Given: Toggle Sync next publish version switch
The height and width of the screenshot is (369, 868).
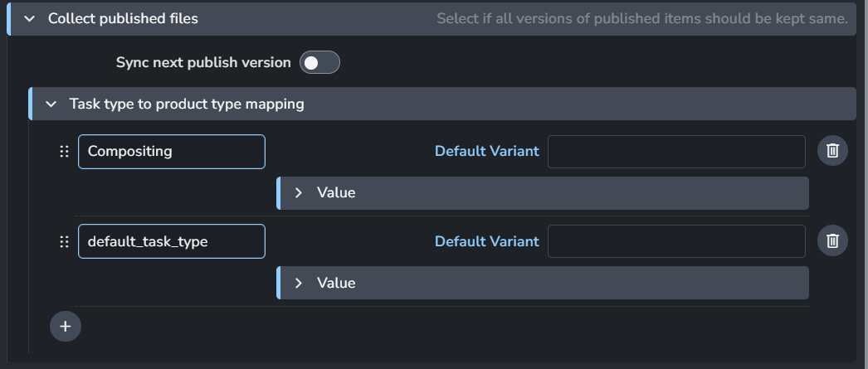Looking at the screenshot, I should click(319, 62).
